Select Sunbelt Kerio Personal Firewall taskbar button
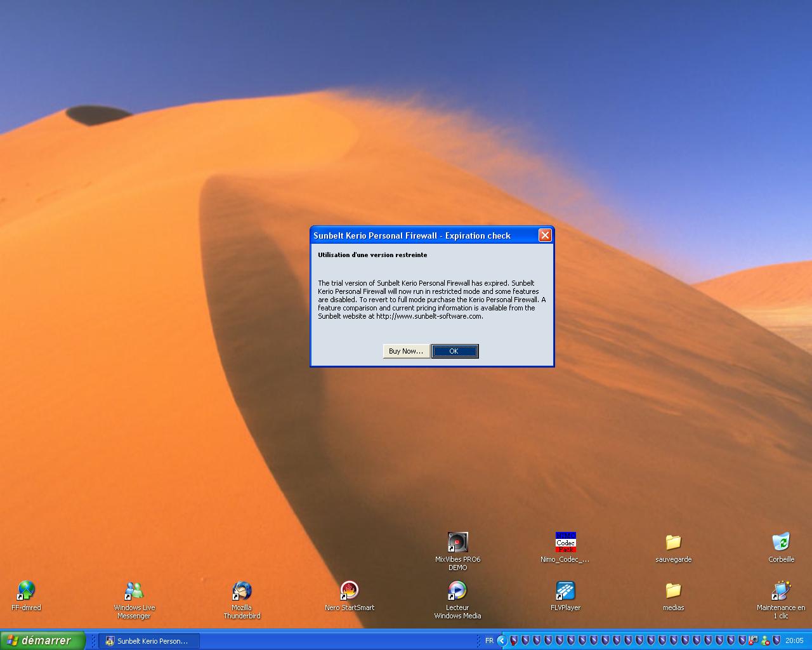Image resolution: width=812 pixels, height=650 pixels. [149, 641]
